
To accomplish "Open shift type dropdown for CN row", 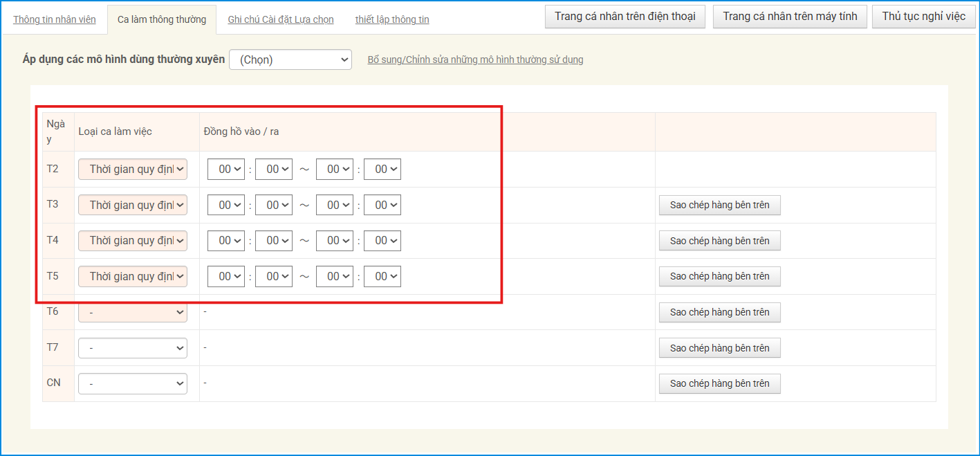I will [x=133, y=383].
